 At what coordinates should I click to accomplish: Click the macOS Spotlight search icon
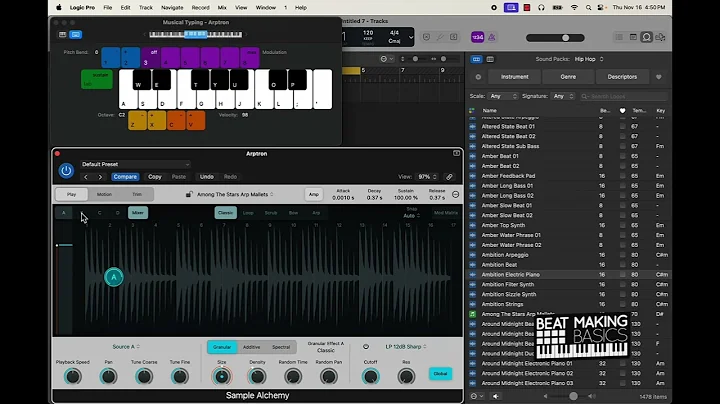(x=588, y=7)
